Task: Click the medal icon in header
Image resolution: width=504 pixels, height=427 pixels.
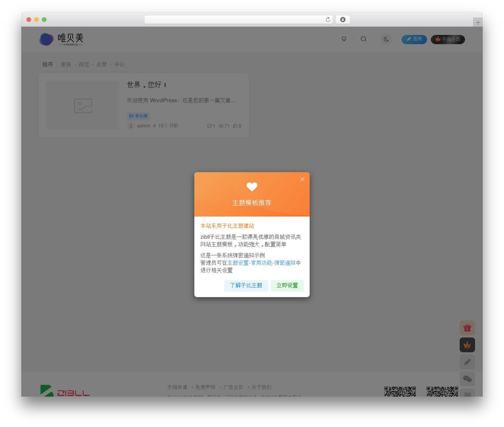Action: [x=344, y=39]
